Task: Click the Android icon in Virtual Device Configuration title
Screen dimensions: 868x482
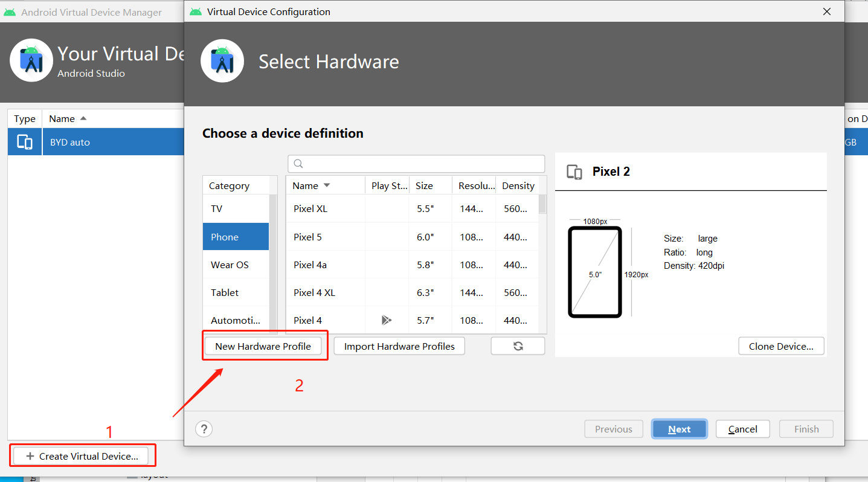Action: 195,11
